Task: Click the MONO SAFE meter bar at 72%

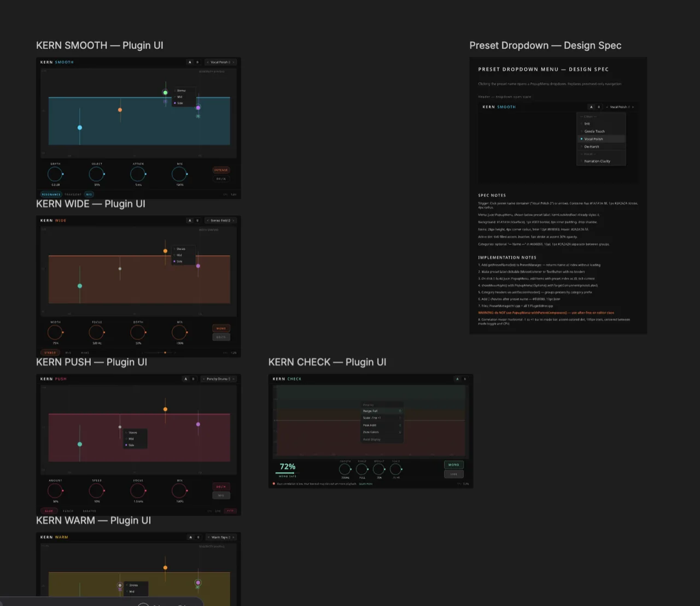Action: [286, 473]
